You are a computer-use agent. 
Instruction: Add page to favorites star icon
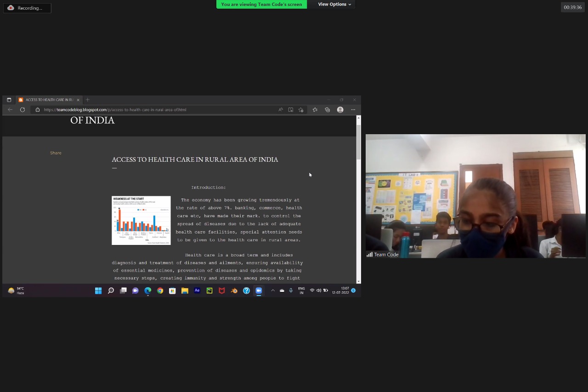[301, 110]
